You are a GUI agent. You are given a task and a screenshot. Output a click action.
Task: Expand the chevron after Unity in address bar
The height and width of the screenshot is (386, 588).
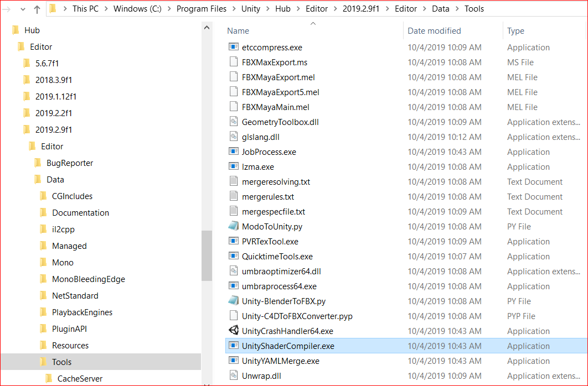coord(268,9)
